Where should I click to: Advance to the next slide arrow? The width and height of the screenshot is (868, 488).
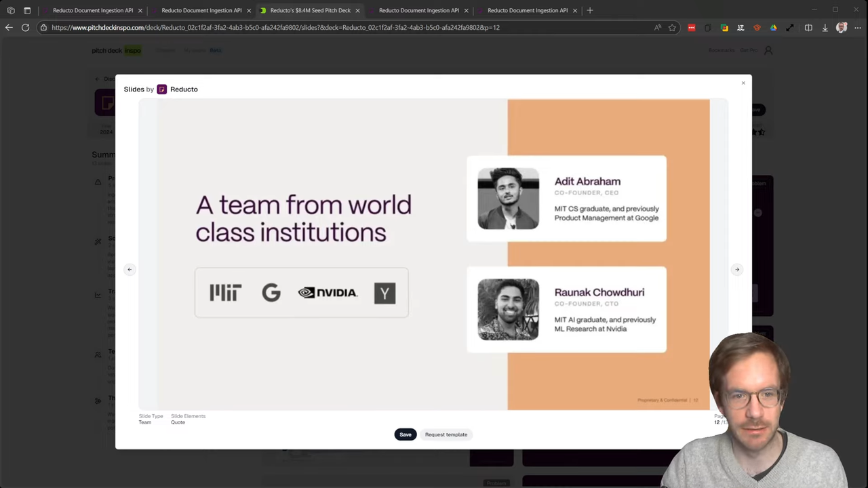(x=737, y=269)
